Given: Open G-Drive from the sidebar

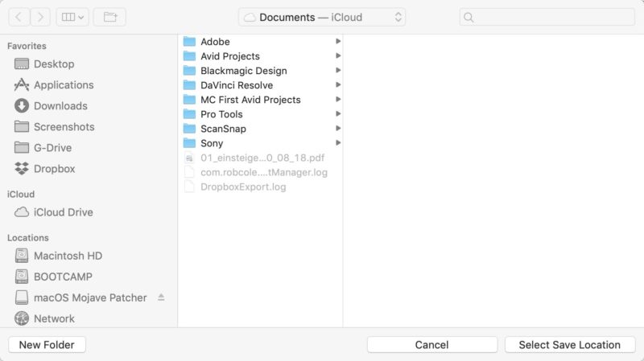Looking at the screenshot, I should point(53,148).
